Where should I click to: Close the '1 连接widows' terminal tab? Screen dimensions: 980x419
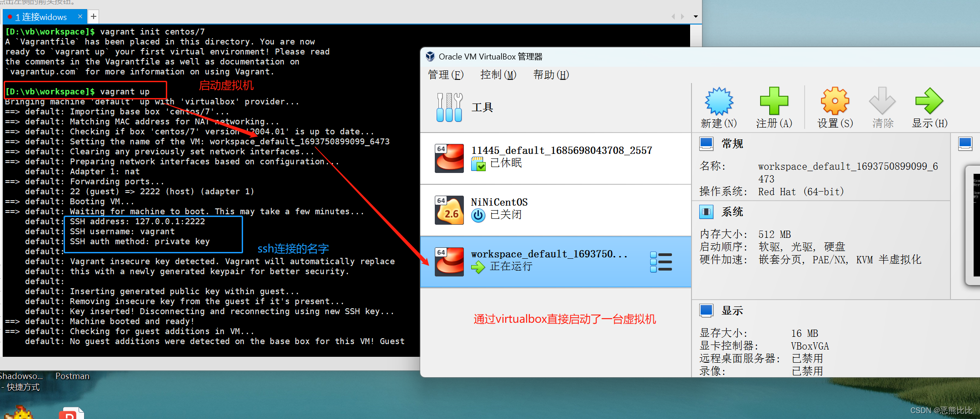coord(80,16)
